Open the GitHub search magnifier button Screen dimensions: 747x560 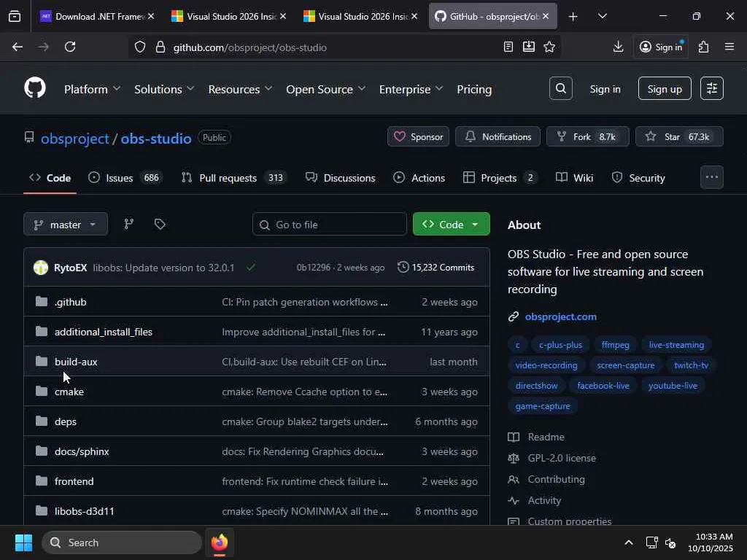(x=561, y=88)
